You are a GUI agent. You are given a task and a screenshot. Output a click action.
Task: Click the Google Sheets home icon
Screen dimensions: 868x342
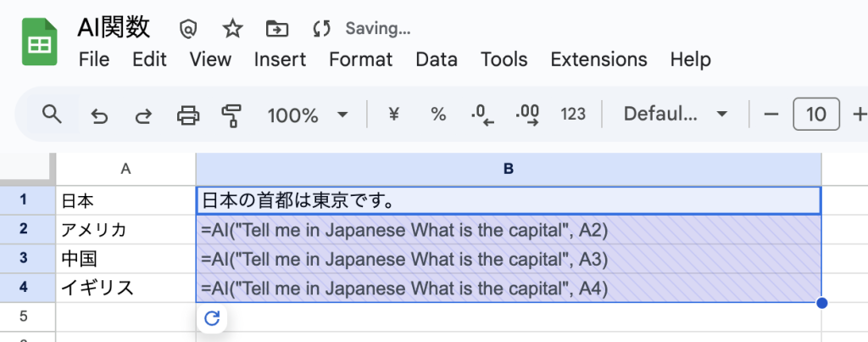[39, 42]
